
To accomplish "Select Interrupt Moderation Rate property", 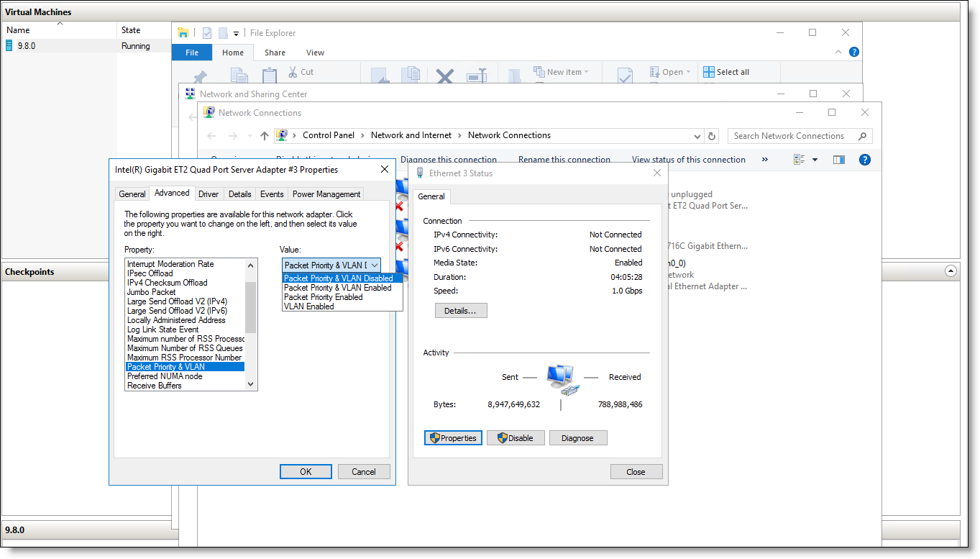I will coord(185,264).
